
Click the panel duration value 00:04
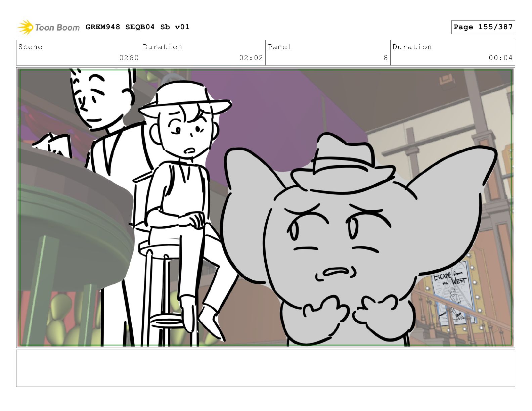click(500, 58)
